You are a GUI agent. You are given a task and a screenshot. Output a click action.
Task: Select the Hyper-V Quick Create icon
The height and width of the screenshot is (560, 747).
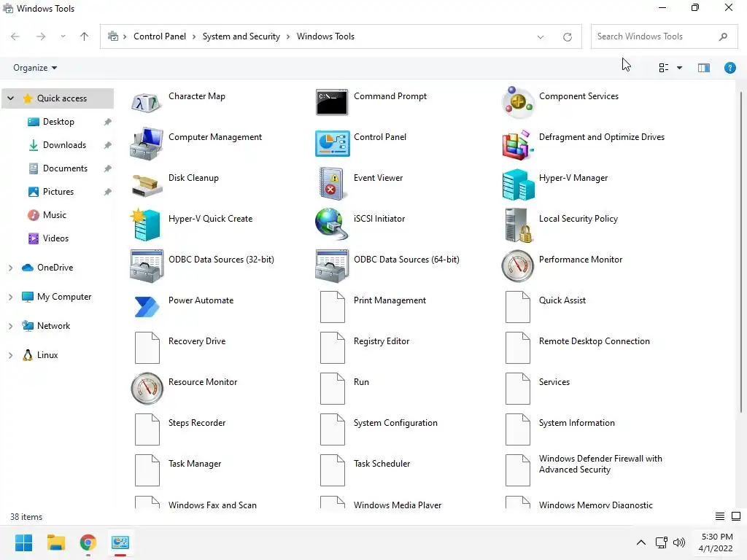[146, 225]
